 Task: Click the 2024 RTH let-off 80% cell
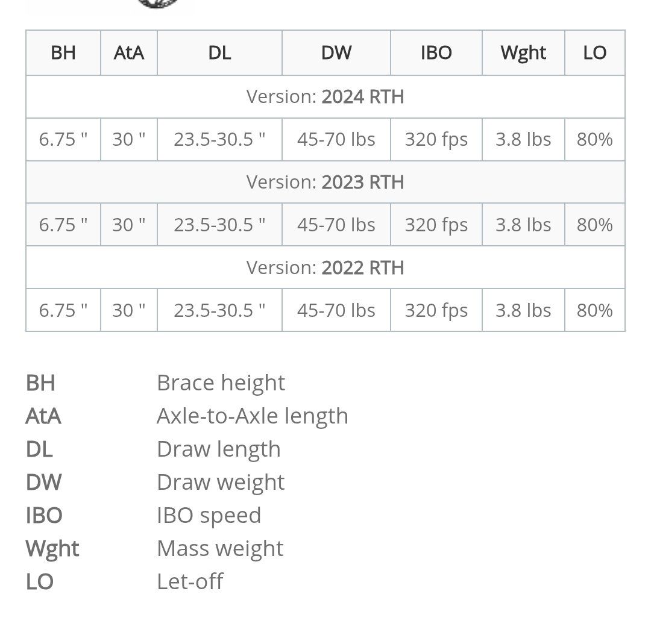click(595, 139)
